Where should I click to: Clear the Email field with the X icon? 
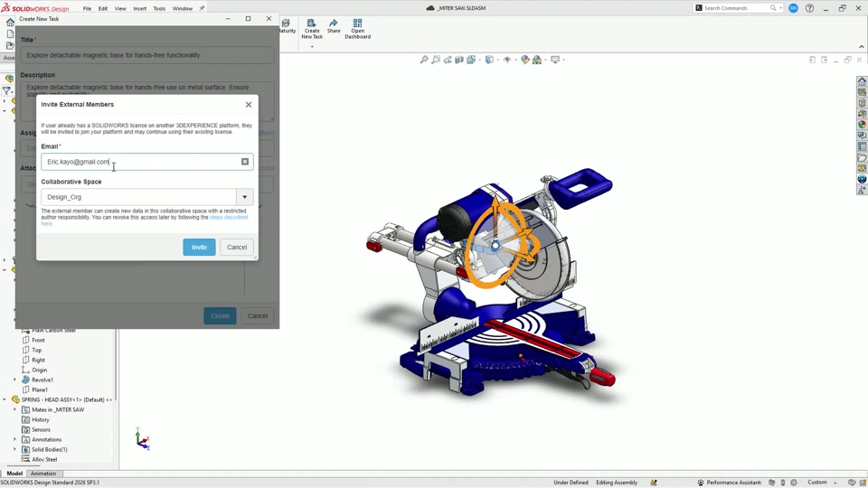pyautogui.click(x=245, y=162)
